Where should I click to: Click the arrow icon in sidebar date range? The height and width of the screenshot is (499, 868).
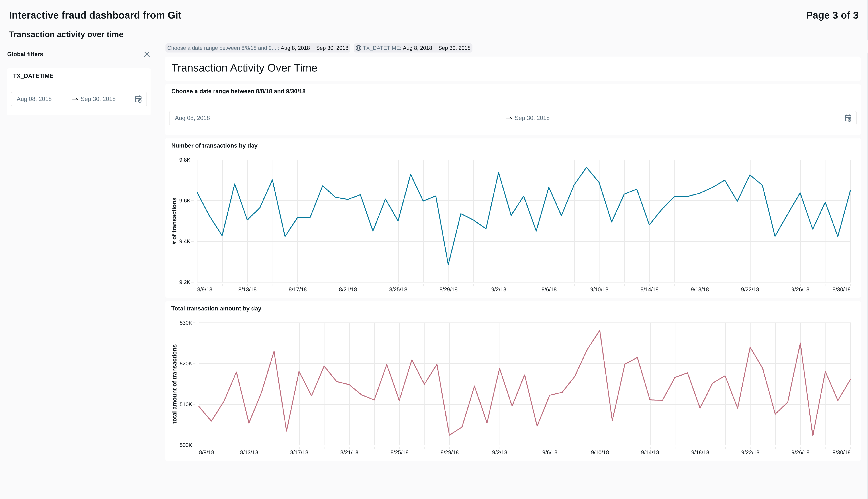[75, 99]
